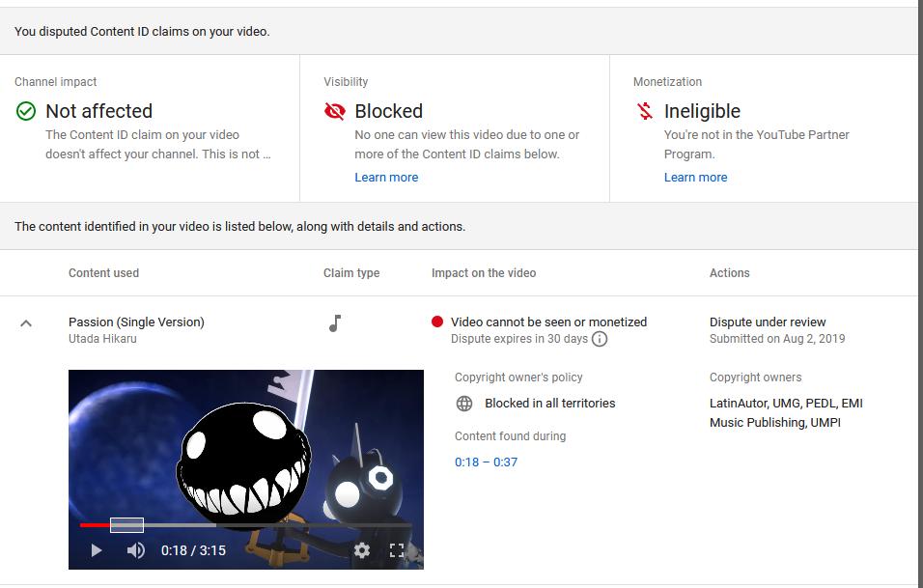The height and width of the screenshot is (588, 923).
Task: Click the globe icon beside Blocked in all territories
Action: (464, 404)
